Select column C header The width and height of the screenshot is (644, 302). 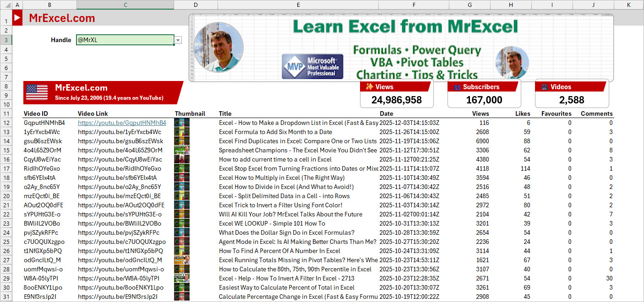coord(125,5)
